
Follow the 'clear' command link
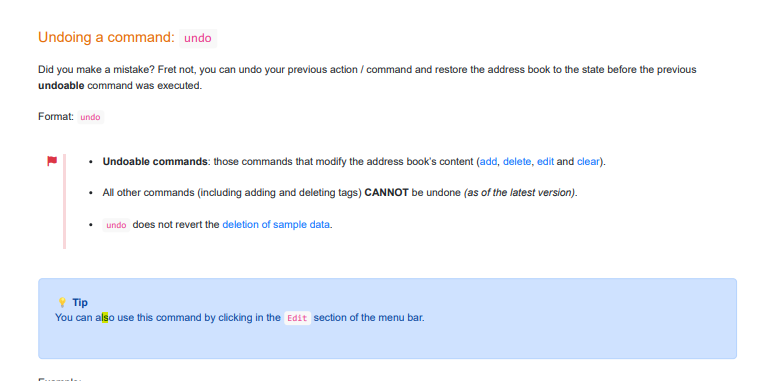pyautogui.click(x=588, y=162)
